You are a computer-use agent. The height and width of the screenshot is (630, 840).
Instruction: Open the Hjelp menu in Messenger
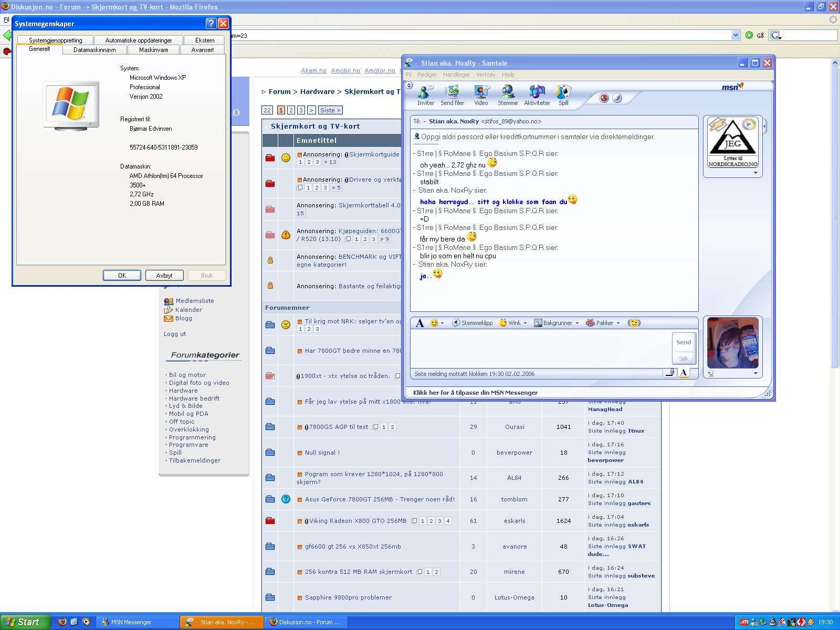coord(508,75)
